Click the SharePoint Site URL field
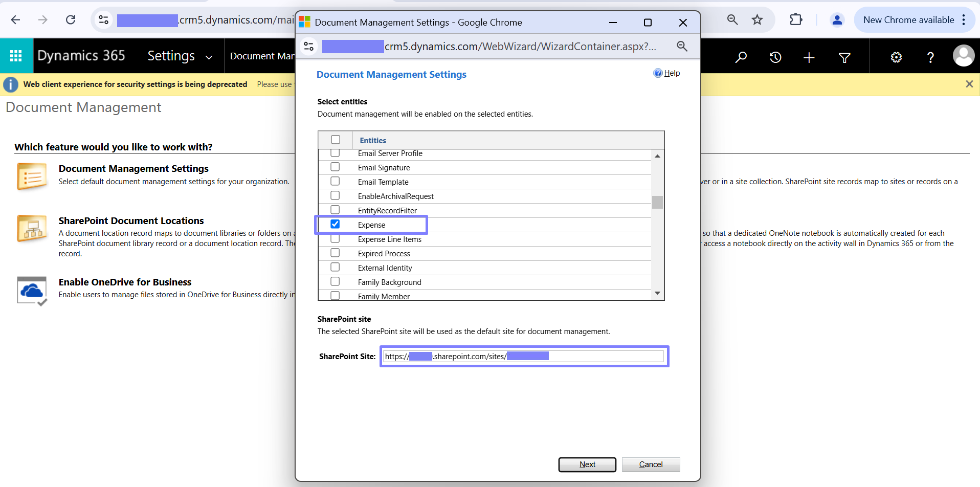Screen dimensions: 980x487 [523, 356]
